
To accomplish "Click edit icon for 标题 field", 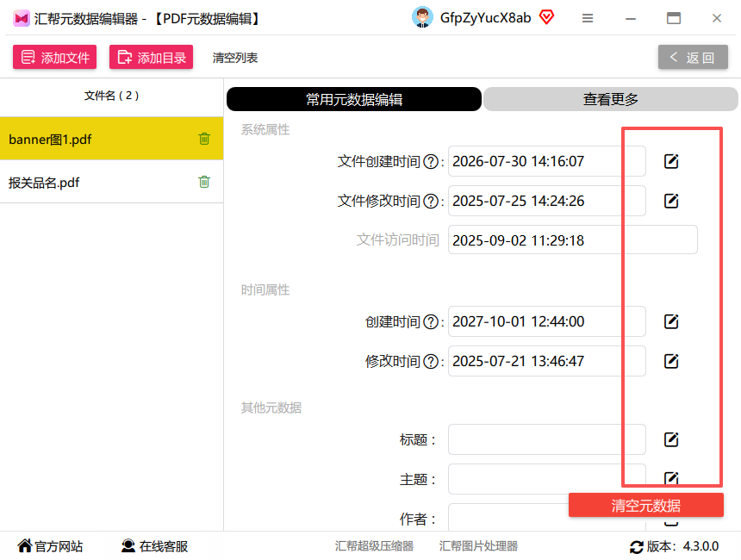I will pos(671,439).
